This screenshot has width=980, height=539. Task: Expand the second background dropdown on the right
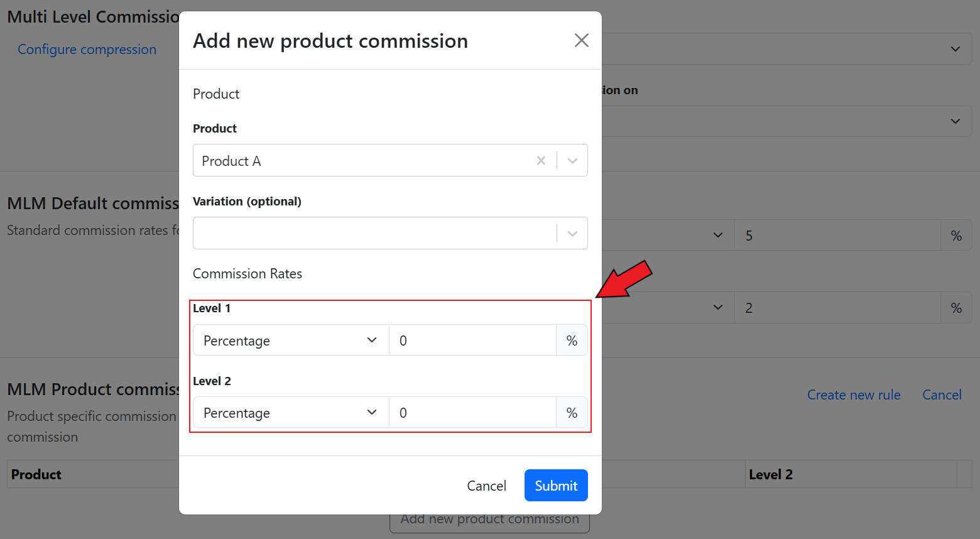(955, 121)
